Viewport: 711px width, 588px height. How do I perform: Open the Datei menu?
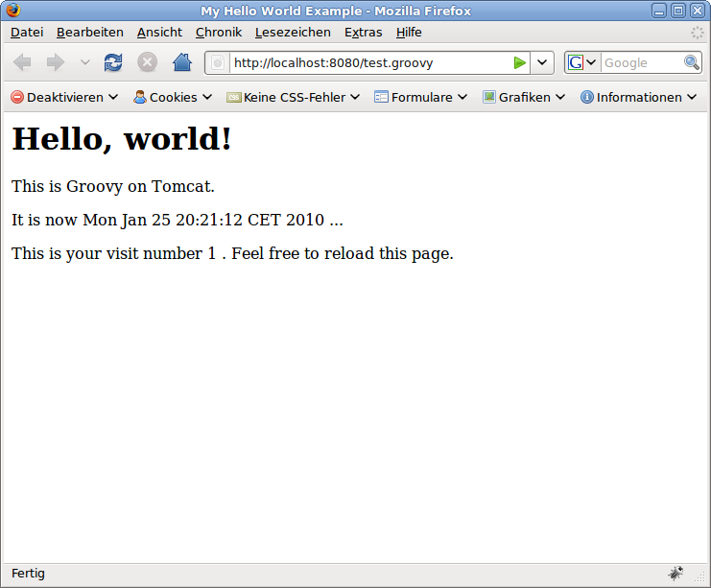[27, 33]
